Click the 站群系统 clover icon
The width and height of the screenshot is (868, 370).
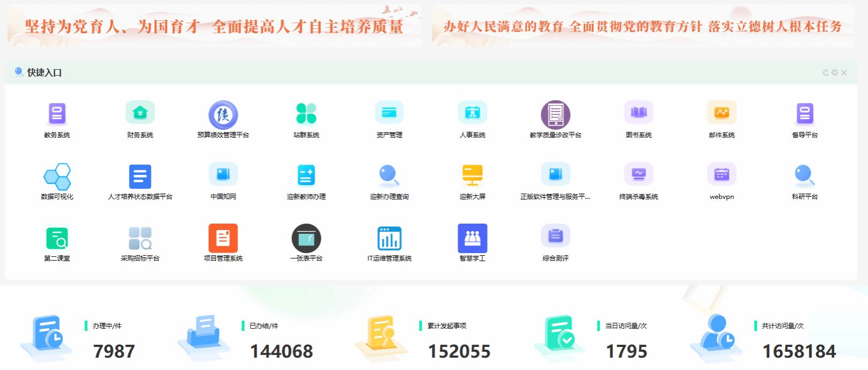pyautogui.click(x=306, y=114)
